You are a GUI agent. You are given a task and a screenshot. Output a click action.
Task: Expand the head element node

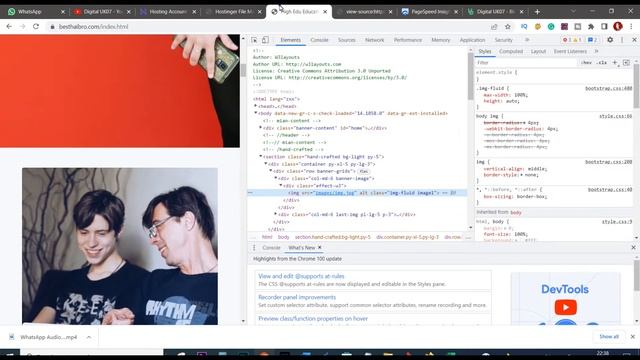[x=256, y=106]
